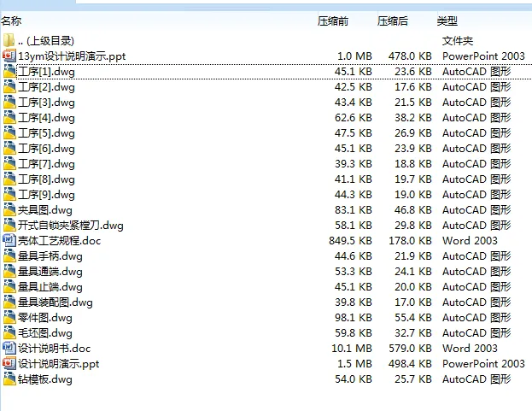The height and width of the screenshot is (411, 532).
Task: Sort by the 压缩后 column header
Action: coord(393,21)
